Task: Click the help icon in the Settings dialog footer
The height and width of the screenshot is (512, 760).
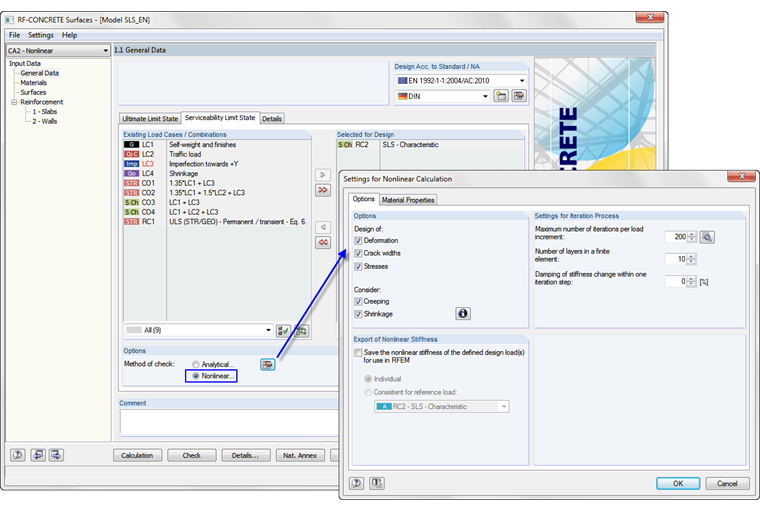Action: [x=357, y=483]
